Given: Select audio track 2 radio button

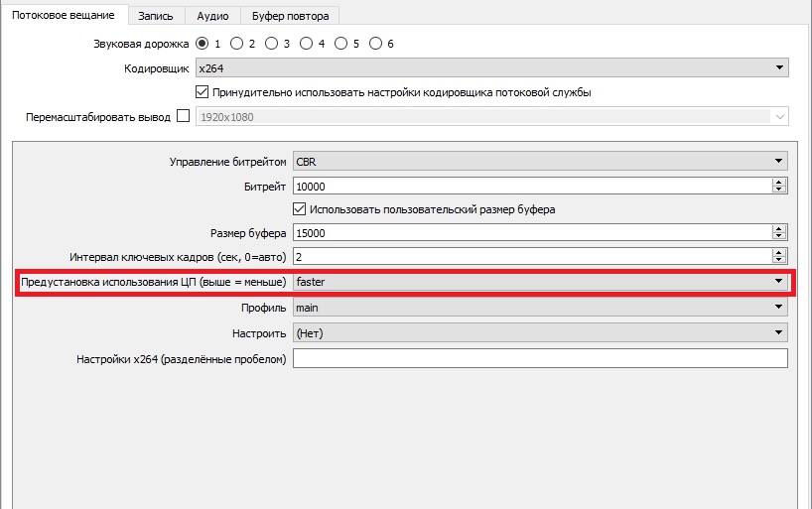Looking at the screenshot, I should point(237,44).
